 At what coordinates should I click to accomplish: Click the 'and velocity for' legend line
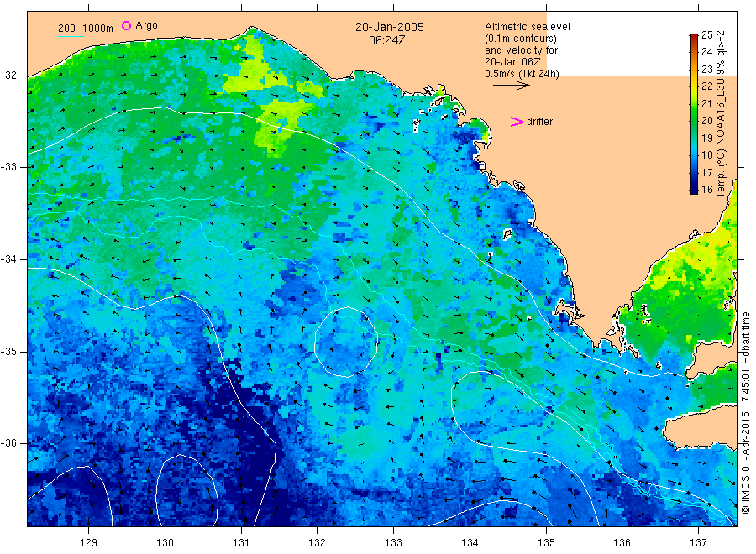coord(521,50)
